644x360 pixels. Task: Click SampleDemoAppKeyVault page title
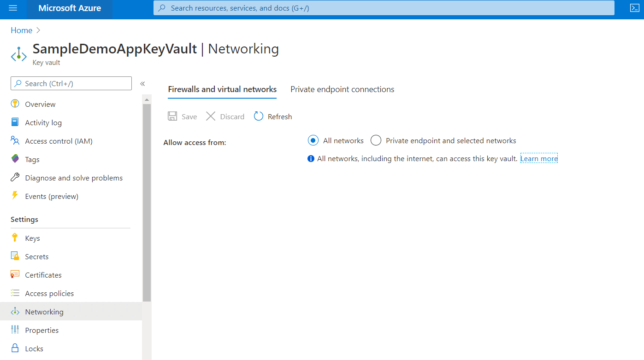coord(115,48)
